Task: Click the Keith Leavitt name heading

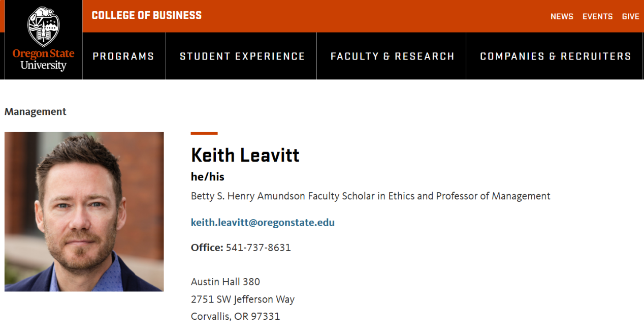Action: (x=245, y=155)
